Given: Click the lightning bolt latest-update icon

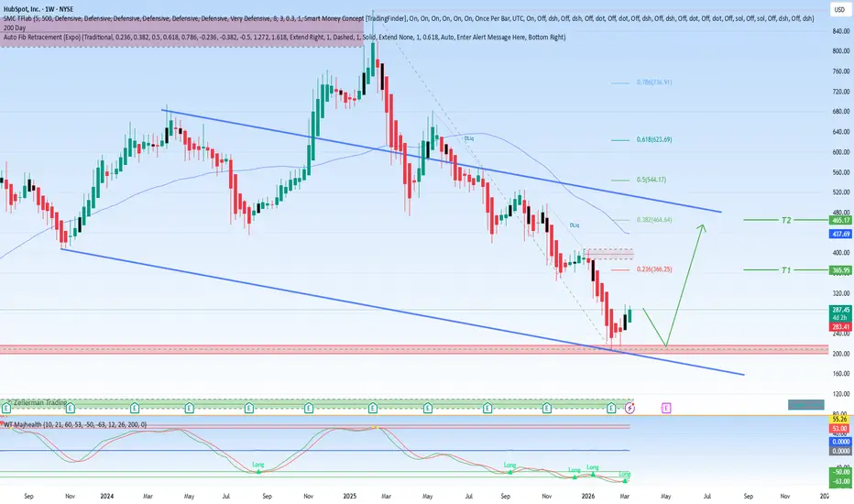Looking at the screenshot, I should pos(630,408).
